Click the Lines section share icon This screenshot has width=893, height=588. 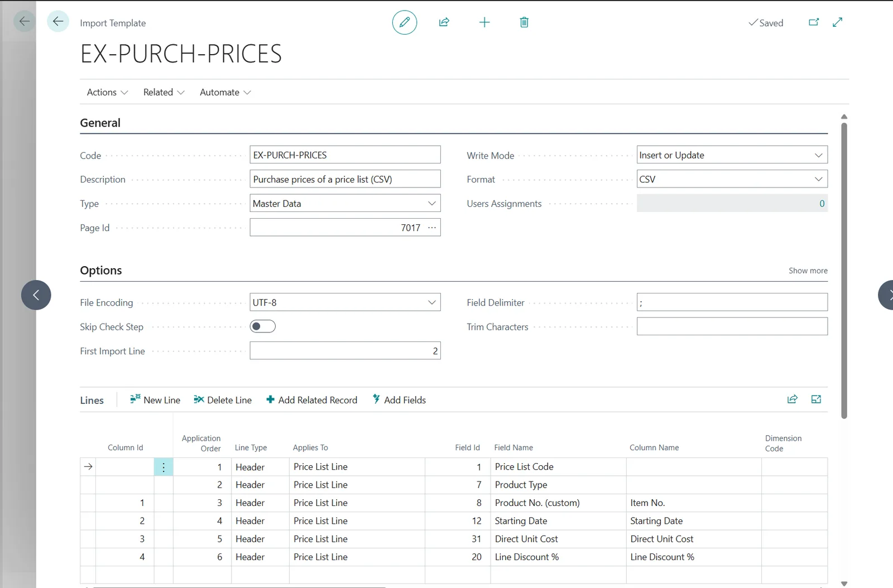(793, 399)
